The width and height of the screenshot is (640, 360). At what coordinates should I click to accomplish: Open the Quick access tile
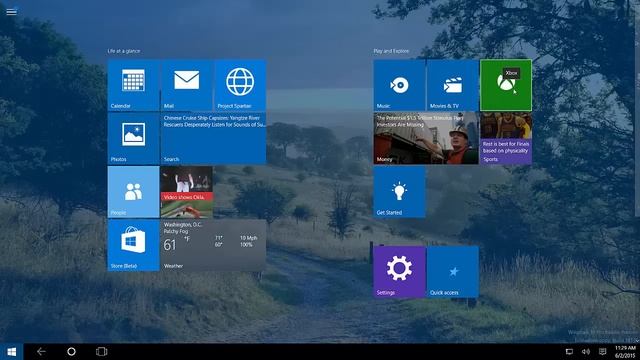tap(453, 272)
